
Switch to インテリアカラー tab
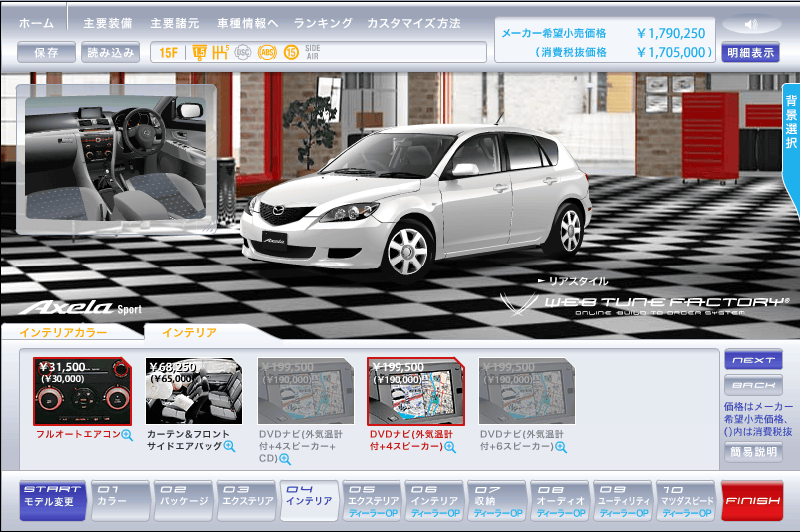tap(63, 333)
